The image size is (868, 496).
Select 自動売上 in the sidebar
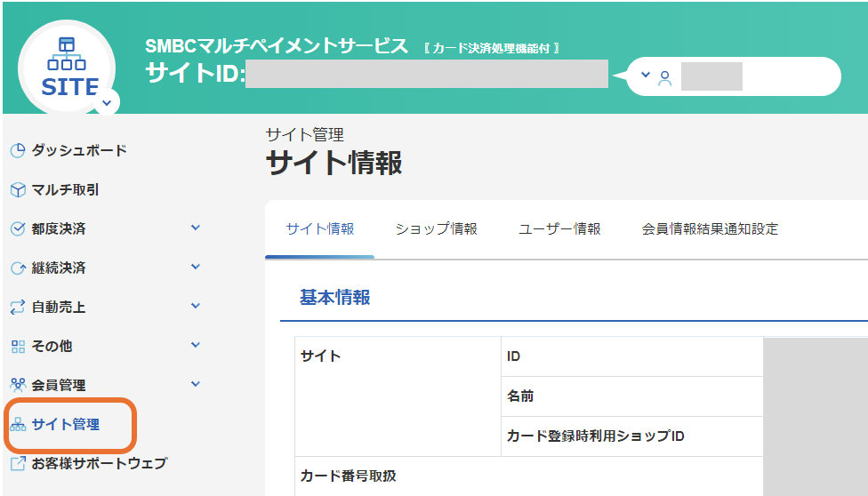point(59,307)
